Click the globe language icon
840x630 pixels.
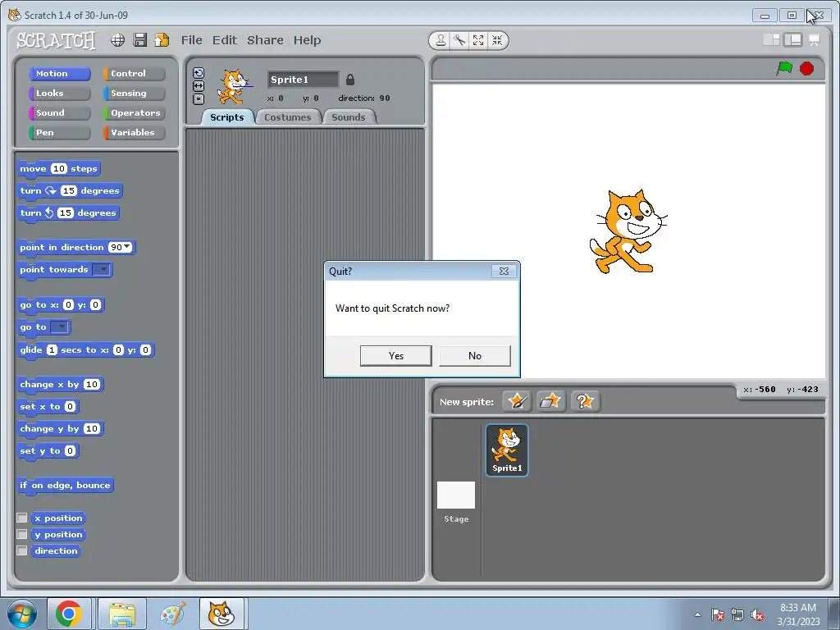[118, 40]
